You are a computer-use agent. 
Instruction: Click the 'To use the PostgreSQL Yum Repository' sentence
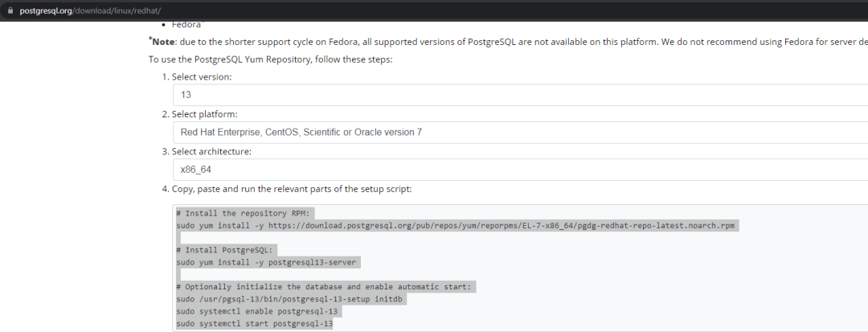(270, 59)
